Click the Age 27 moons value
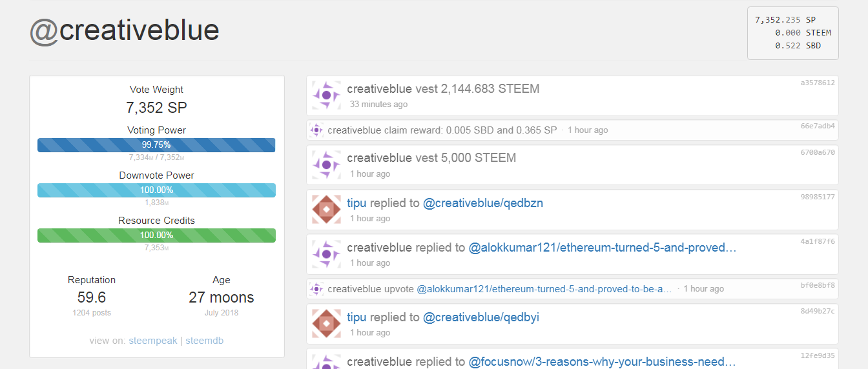The width and height of the screenshot is (868, 369). pos(222,297)
